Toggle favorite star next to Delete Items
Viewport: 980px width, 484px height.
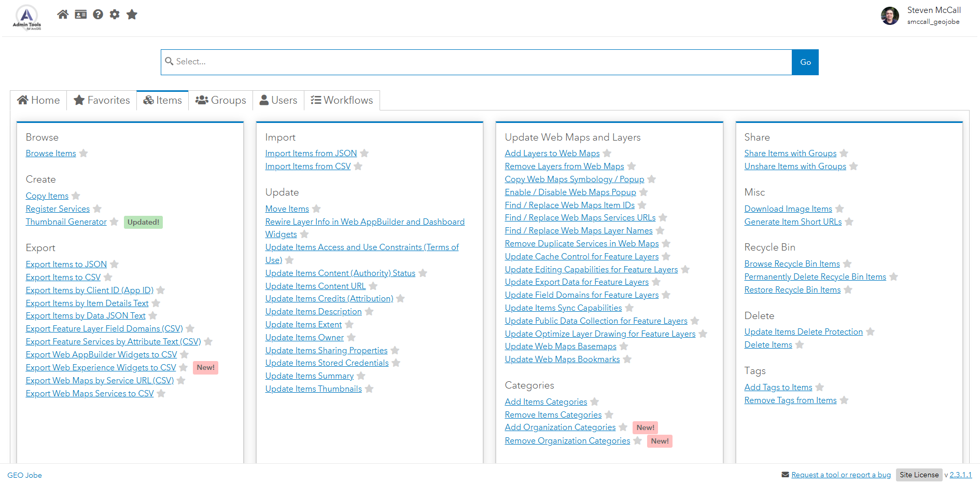800,345
